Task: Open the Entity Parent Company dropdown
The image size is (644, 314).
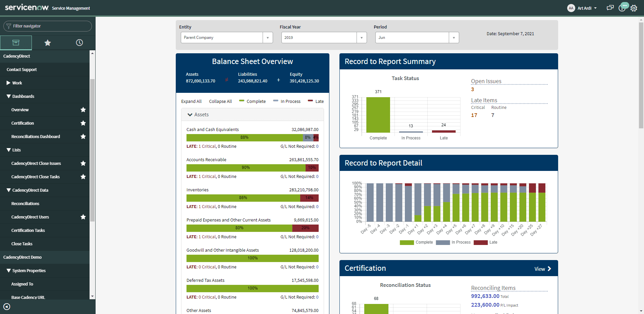Action: [x=227, y=38]
